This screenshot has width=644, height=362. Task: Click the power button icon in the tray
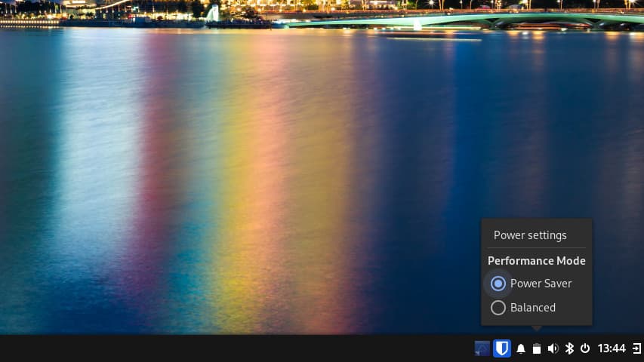pos(584,348)
